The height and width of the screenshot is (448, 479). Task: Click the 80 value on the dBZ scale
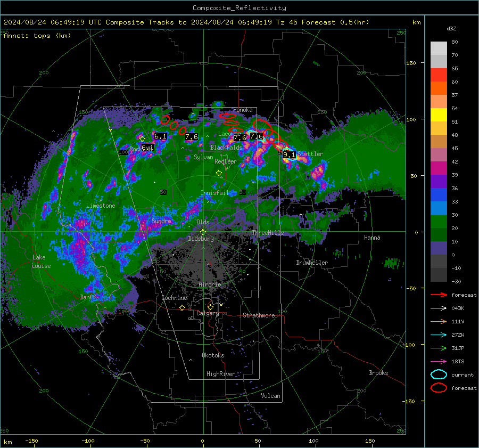(455, 42)
